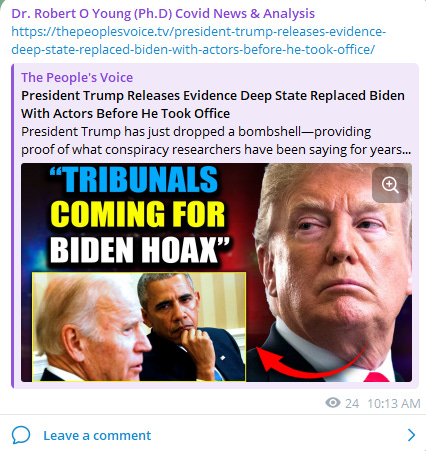
Task: Click the article description snippet text
Action: click(216, 140)
